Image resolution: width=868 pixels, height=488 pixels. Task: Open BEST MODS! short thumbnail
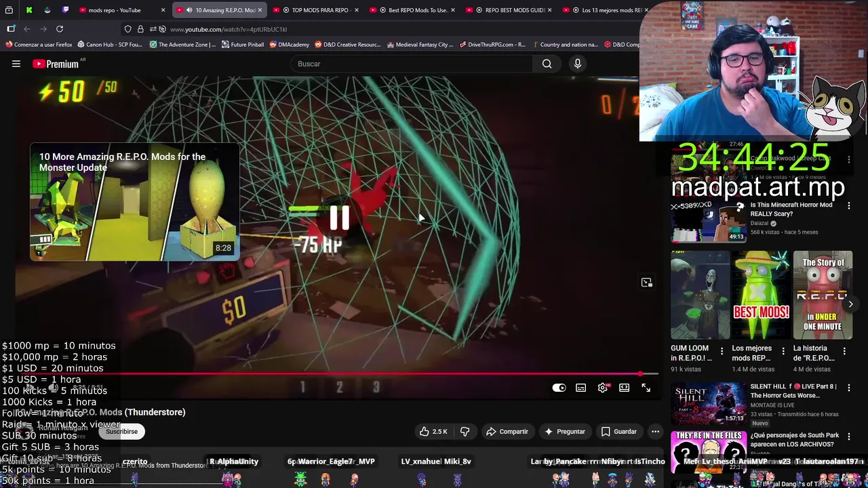click(x=762, y=295)
